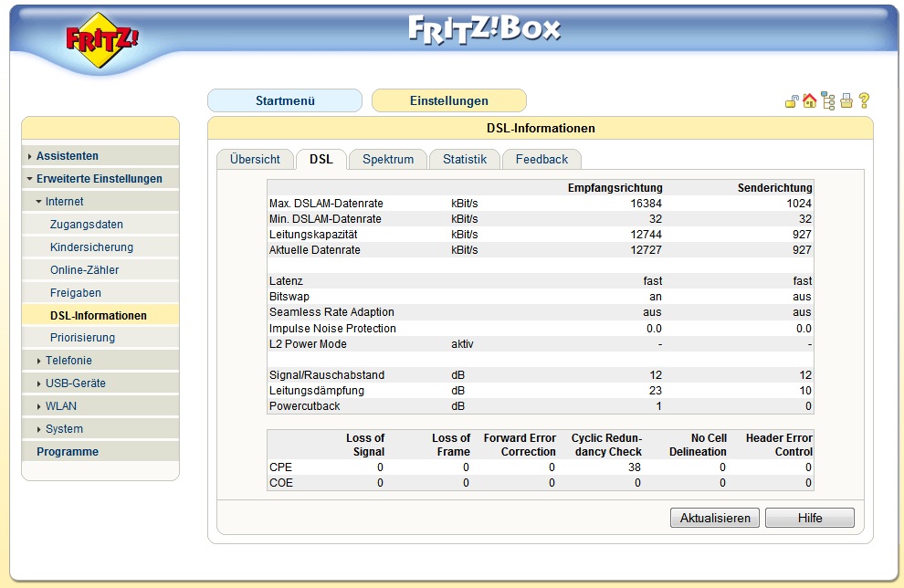The height and width of the screenshot is (588, 904).
Task: Collapse the Erweiterte Einstellungen arrow
Action: pos(29,179)
